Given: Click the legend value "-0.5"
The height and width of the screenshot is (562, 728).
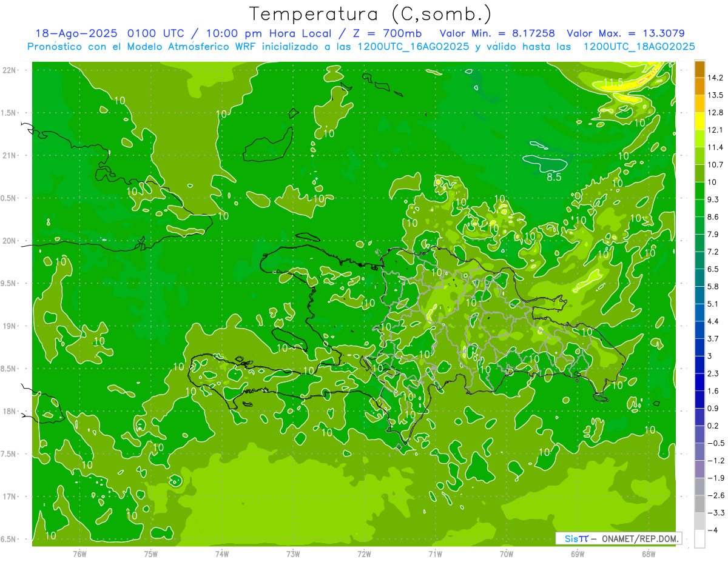Looking at the screenshot, I should (x=716, y=443).
